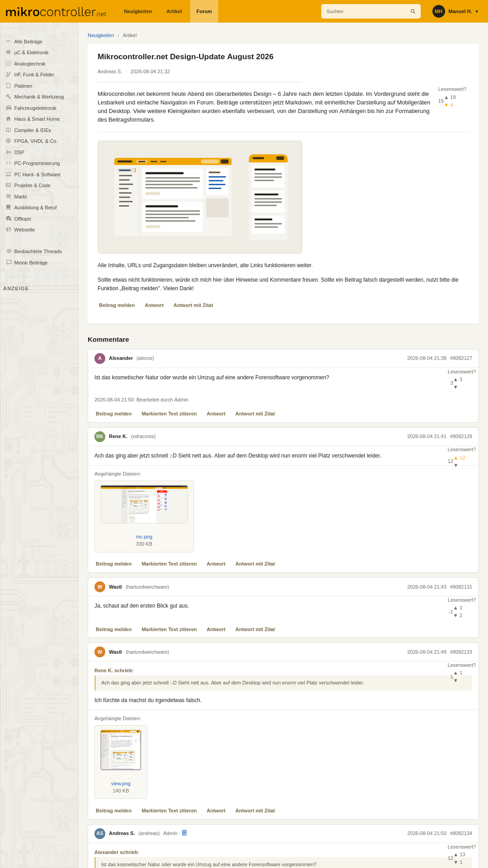Upvote Andreas S.'s comment #8082134

[x=455, y=854]
